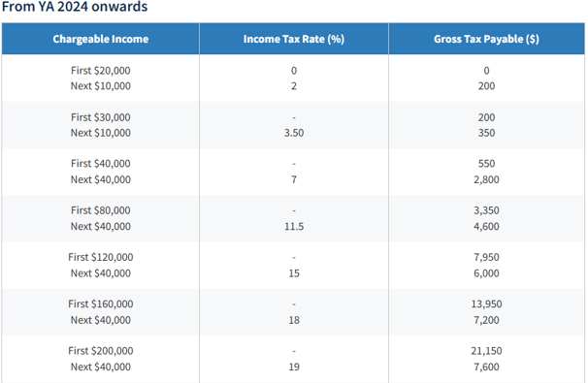Click the 13,950 gross tax value
Image resolution: width=588 pixels, height=383 pixels.
click(x=486, y=303)
